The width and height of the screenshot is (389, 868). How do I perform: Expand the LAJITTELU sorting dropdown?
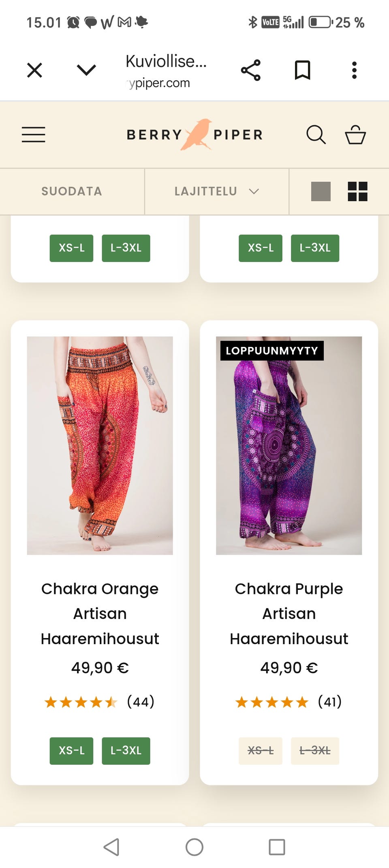pyautogui.click(x=216, y=191)
